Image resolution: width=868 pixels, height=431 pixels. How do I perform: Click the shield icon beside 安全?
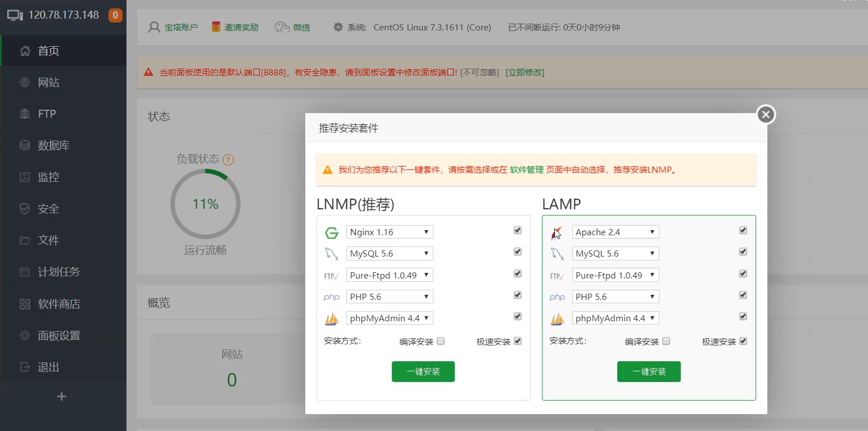[x=25, y=209]
